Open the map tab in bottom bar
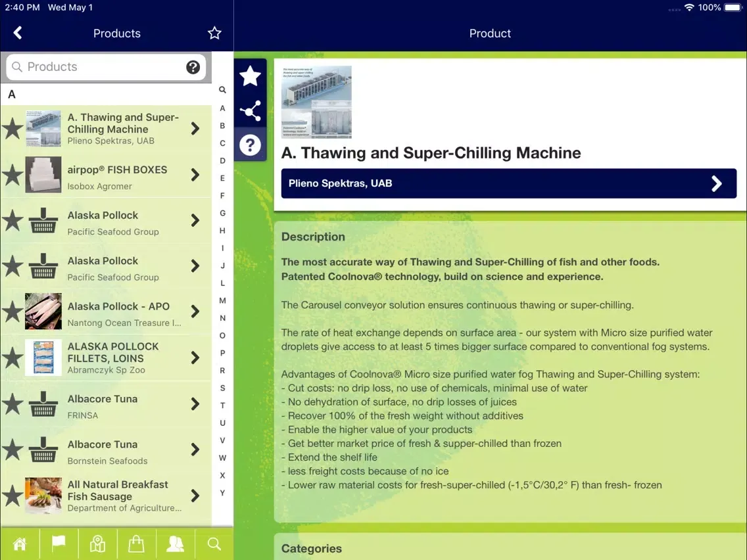Viewport: 747px width, 560px height. coord(97,544)
